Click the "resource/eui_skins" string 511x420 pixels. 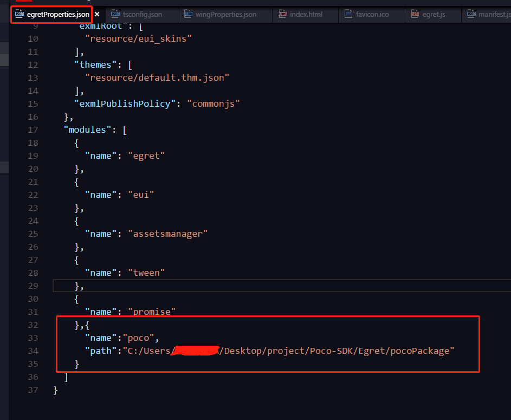(138, 39)
